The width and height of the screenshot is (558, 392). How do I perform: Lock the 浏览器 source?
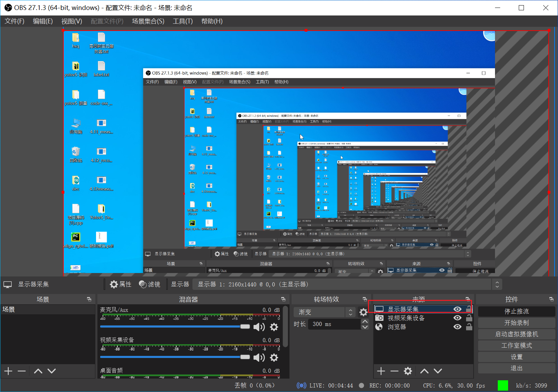tap(469, 327)
